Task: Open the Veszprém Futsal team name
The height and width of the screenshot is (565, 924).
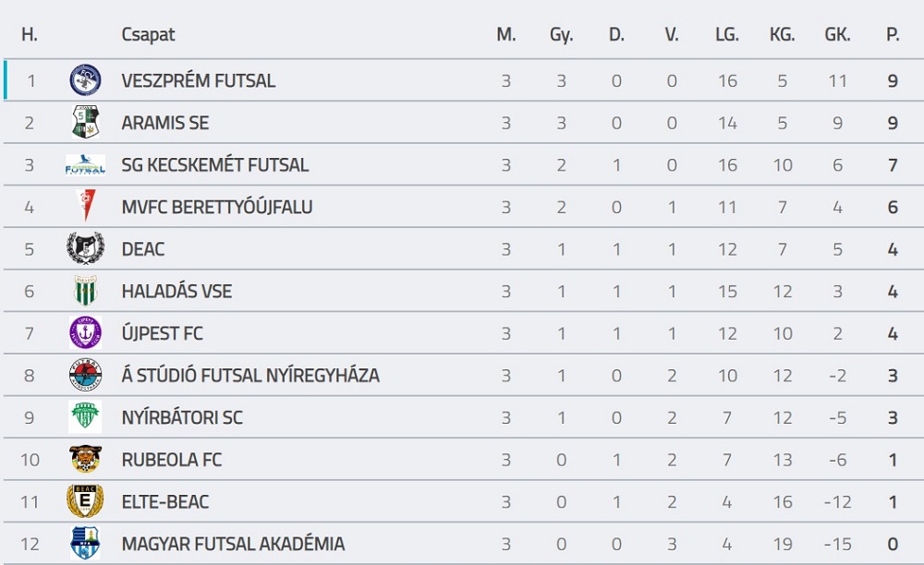Action: click(199, 80)
